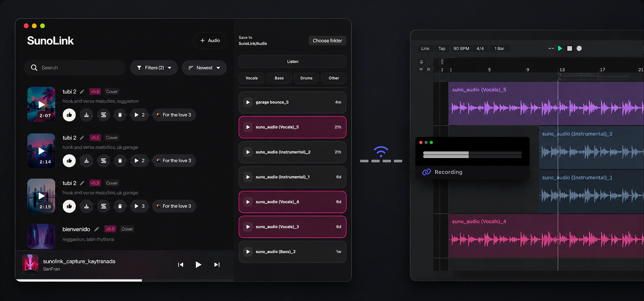Toggle Link in the DAW toolbar
This screenshot has height=301, width=644.
coord(425,49)
